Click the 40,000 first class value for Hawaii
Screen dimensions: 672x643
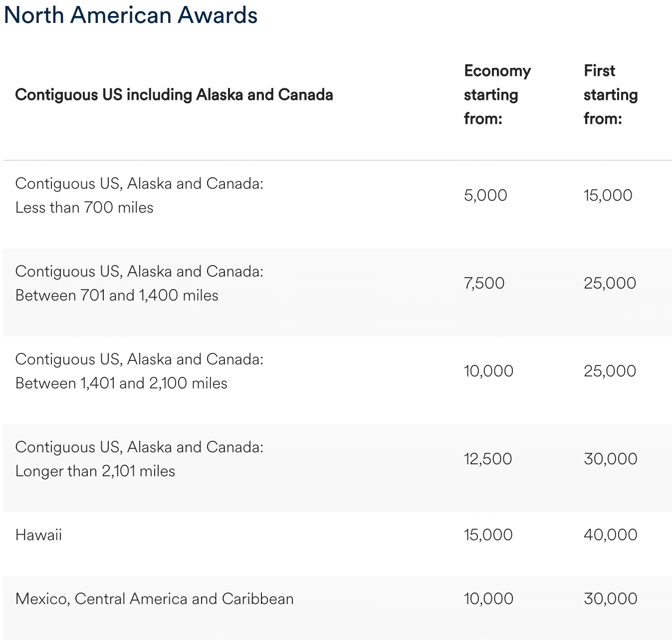tap(610, 535)
